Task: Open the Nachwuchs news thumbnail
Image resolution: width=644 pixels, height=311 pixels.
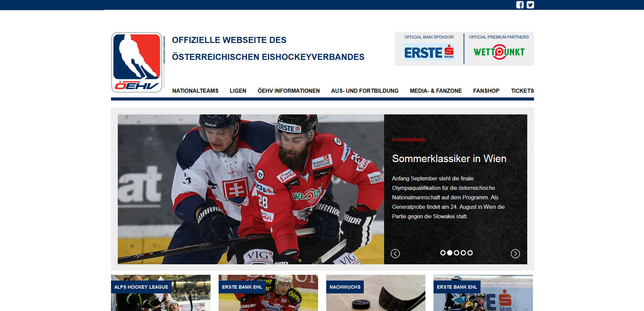Action: coord(376,293)
